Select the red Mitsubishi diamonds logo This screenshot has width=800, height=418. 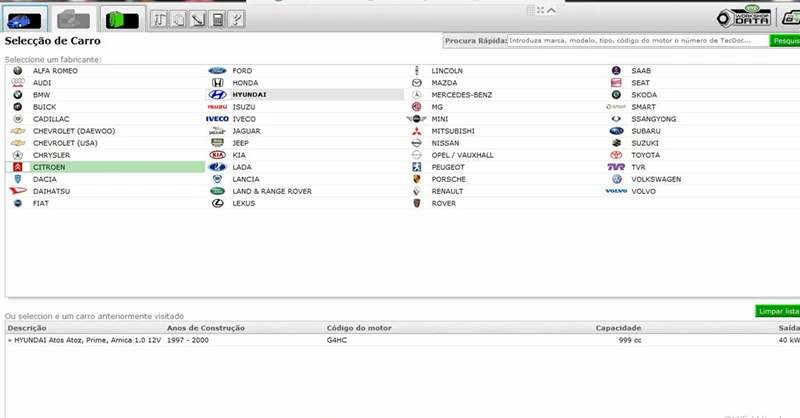tap(417, 131)
